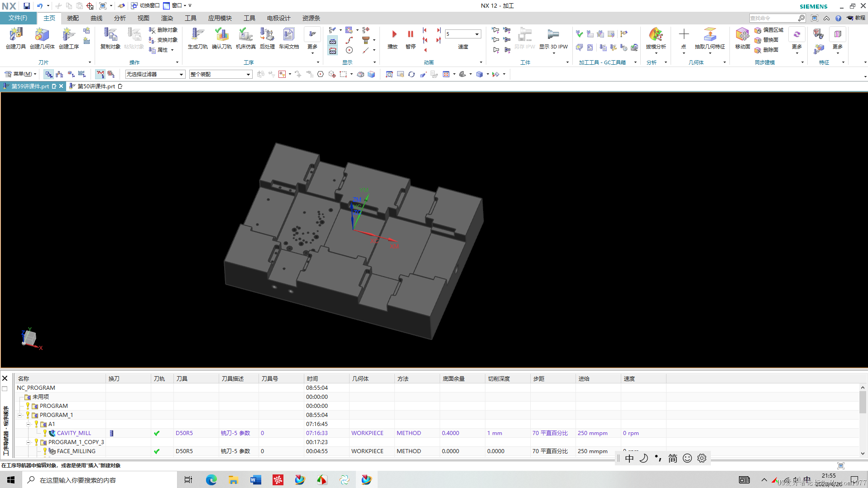868x488 pixels.
Task: Open the Menu (菜单) dropdown
Action: 20,74
